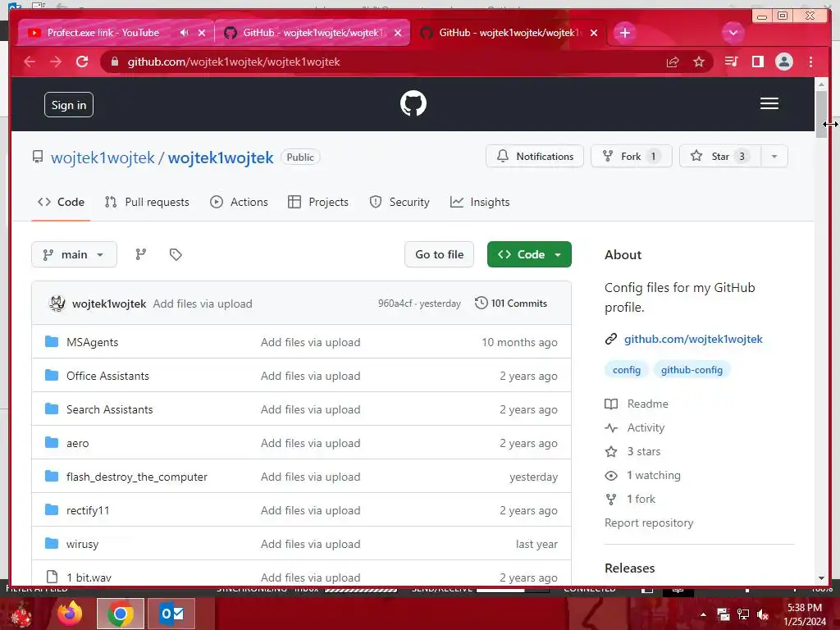Reload the page with refresh icon

(82, 62)
